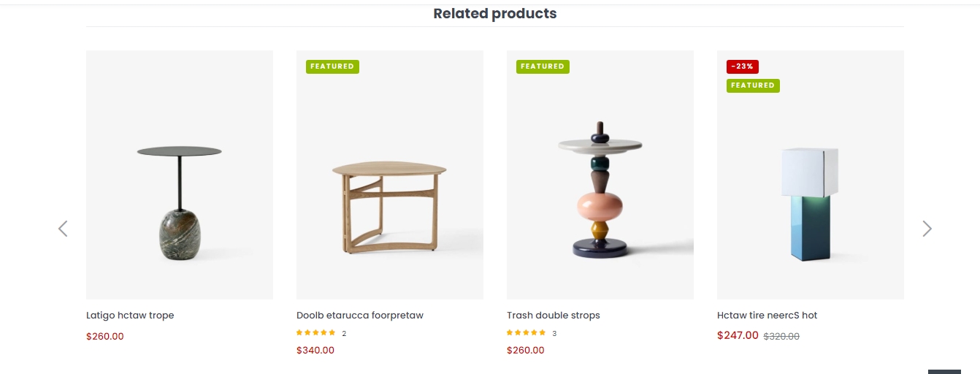The image size is (980, 374).
Task: Open the Doolb etarucca foorpretaw product link
Action: [x=360, y=316]
